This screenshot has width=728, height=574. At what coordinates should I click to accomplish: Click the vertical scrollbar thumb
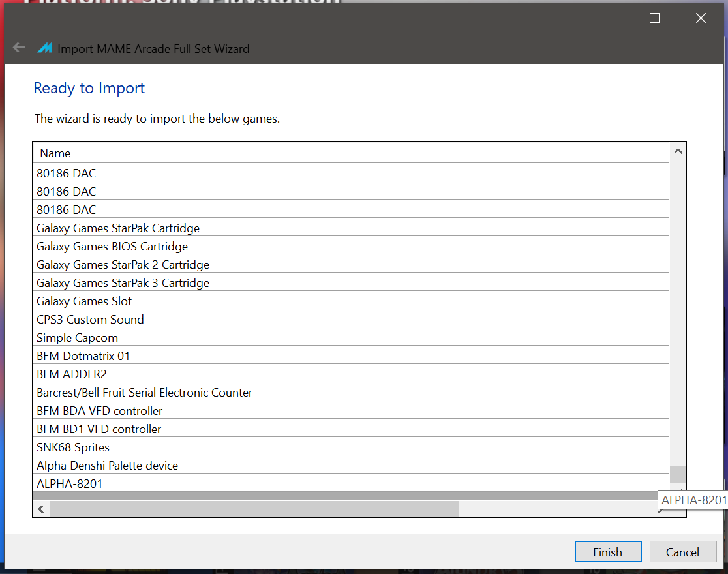pyautogui.click(x=677, y=475)
